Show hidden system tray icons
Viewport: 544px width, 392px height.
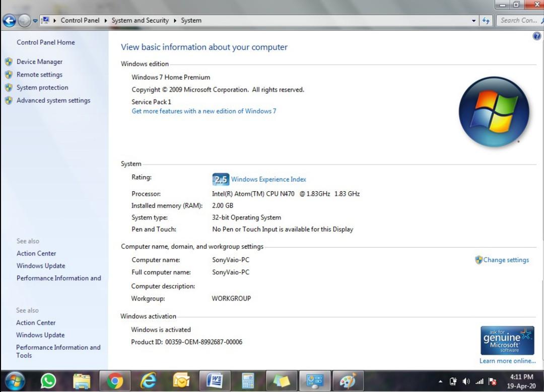pyautogui.click(x=441, y=381)
